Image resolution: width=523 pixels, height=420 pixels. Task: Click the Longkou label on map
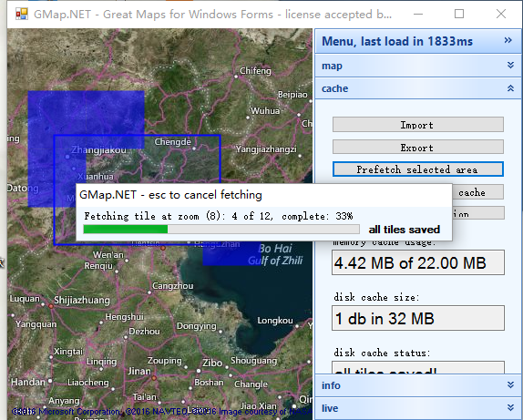275,321
